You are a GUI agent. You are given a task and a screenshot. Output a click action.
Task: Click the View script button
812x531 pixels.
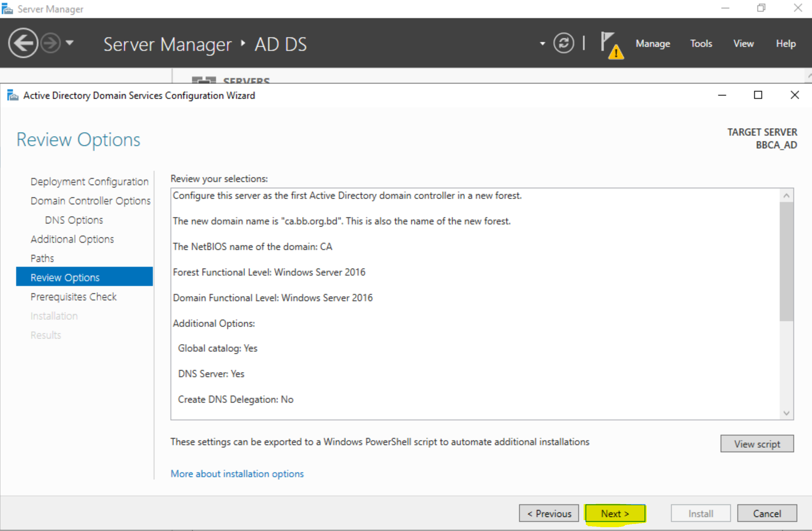point(757,444)
